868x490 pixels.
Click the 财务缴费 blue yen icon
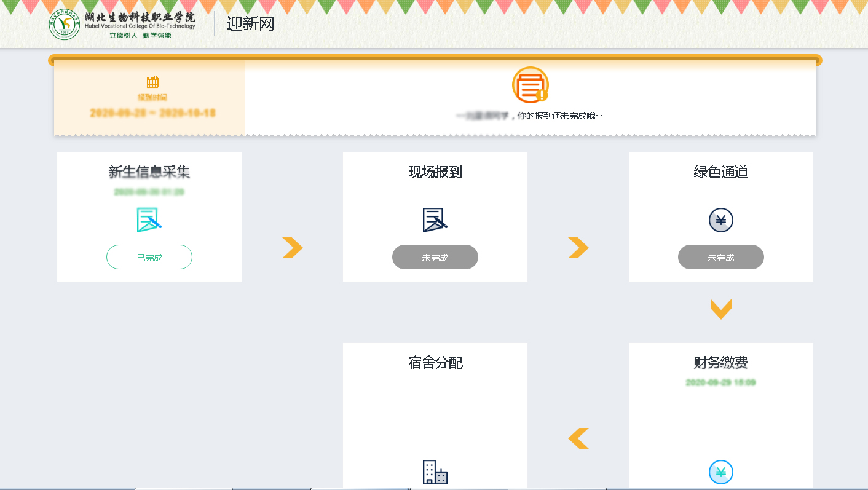pyautogui.click(x=720, y=472)
